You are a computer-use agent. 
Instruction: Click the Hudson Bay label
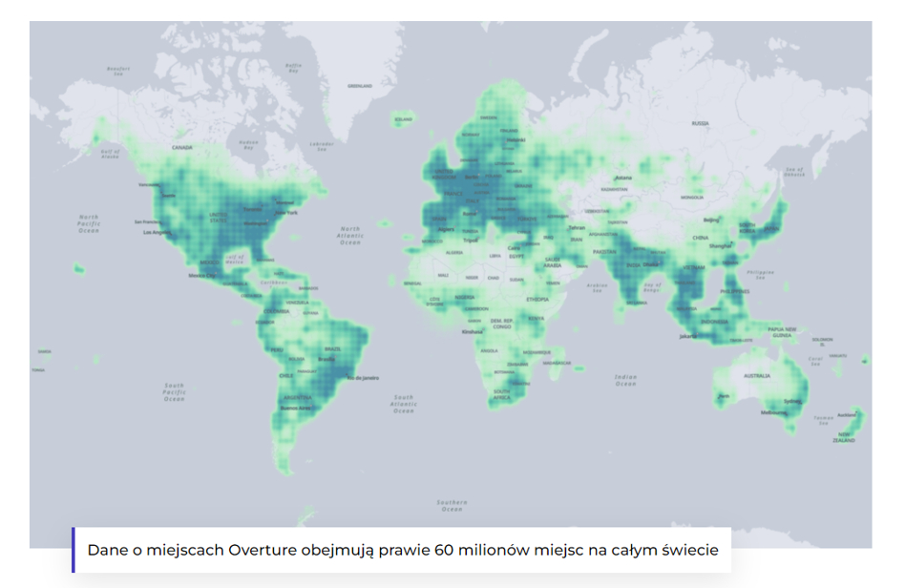(247, 144)
